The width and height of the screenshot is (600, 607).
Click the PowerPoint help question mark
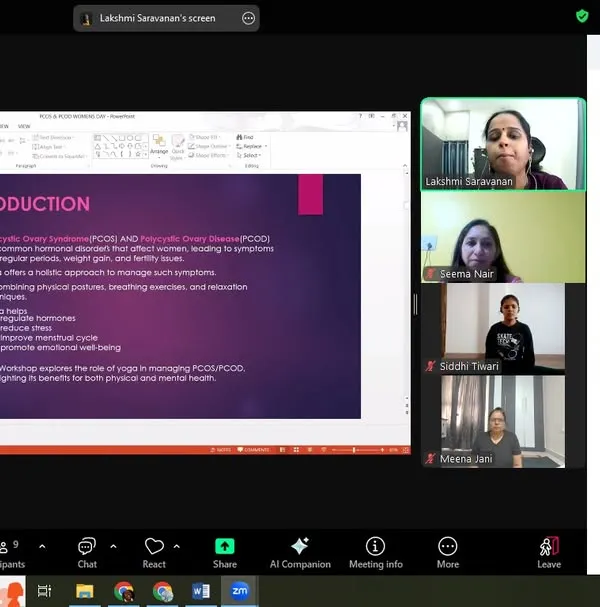point(360,116)
